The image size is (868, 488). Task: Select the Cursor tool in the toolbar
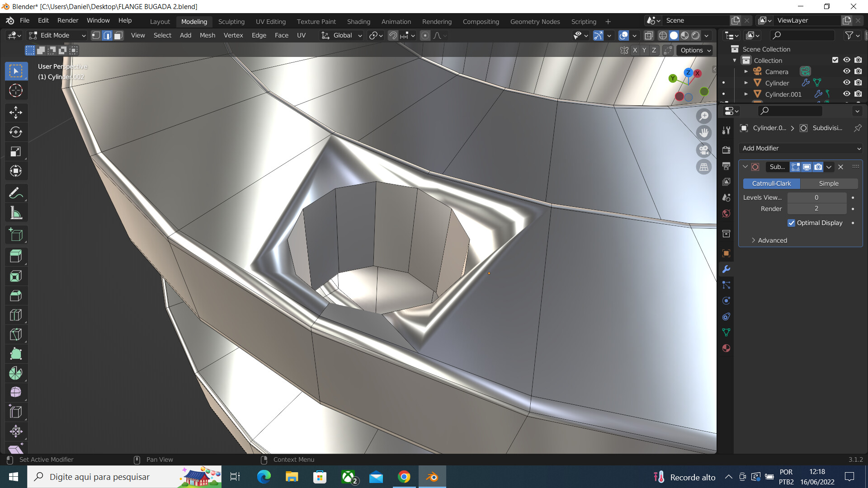tap(16, 91)
